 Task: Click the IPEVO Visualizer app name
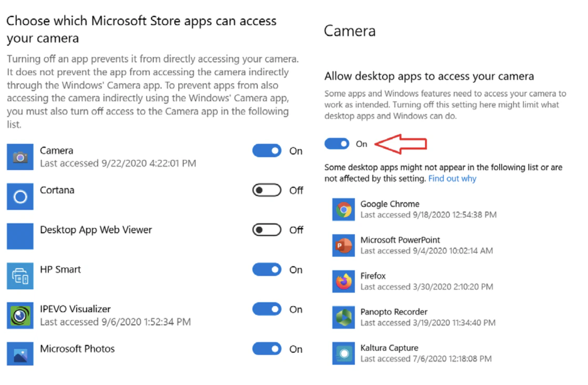pos(75,309)
